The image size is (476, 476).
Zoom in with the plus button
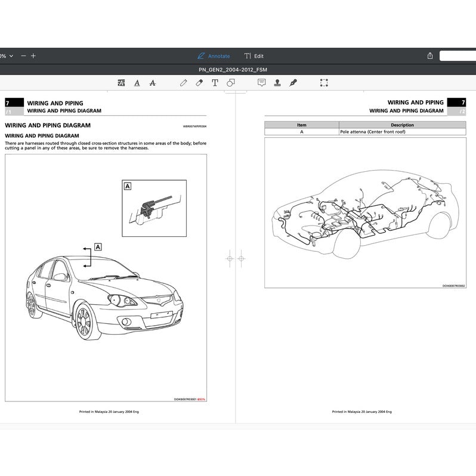pyautogui.click(x=33, y=55)
